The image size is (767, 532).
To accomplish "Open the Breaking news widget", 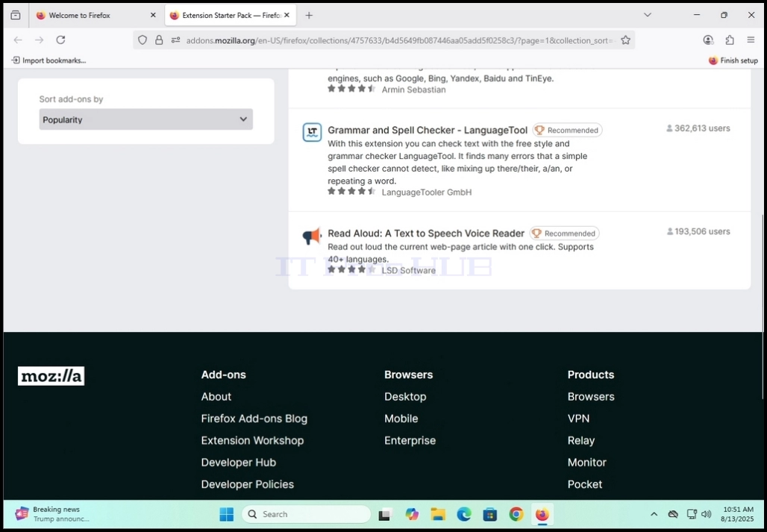I will click(x=52, y=514).
